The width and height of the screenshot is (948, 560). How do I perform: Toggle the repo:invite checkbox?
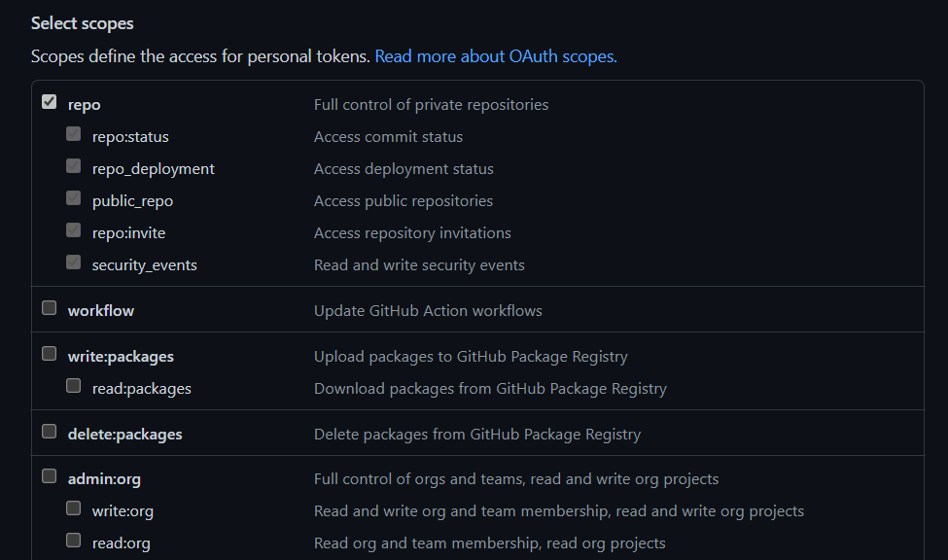[x=74, y=230]
